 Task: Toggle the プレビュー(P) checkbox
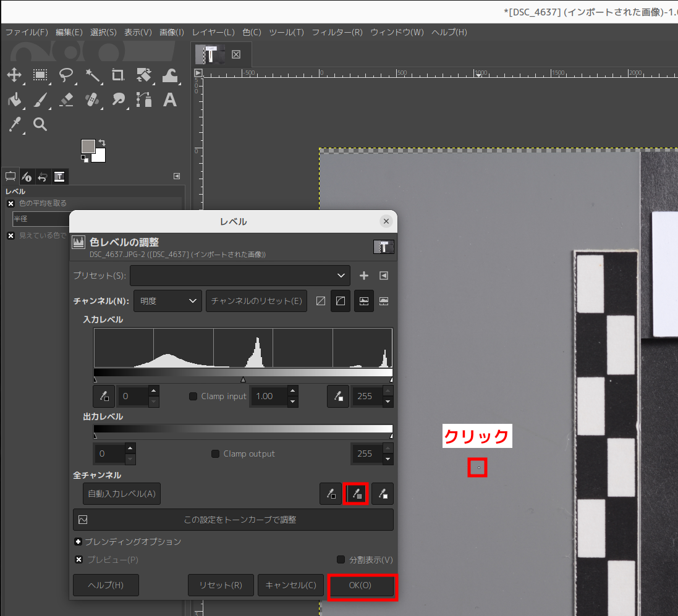pyautogui.click(x=78, y=560)
